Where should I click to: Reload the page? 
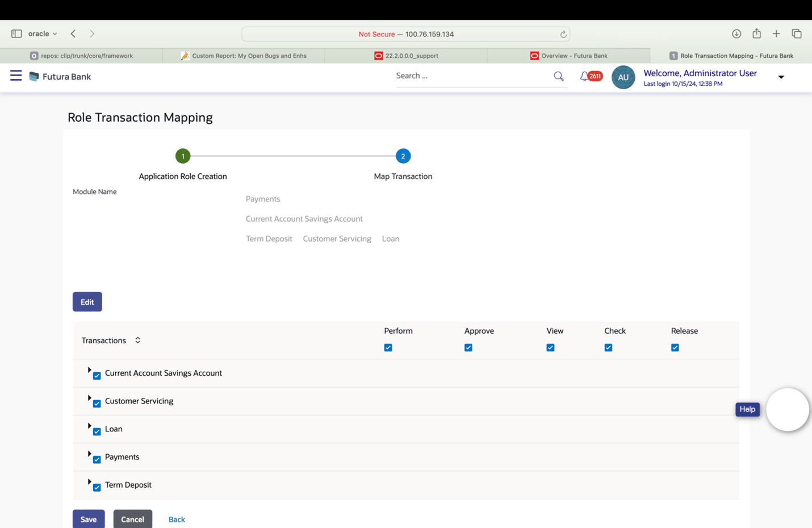[563, 34]
